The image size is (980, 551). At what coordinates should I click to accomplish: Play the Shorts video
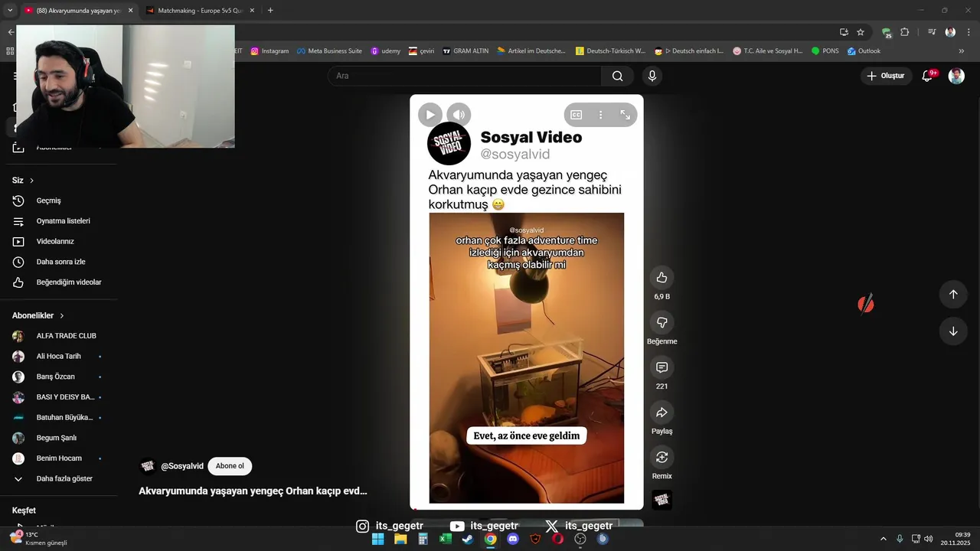[430, 115]
